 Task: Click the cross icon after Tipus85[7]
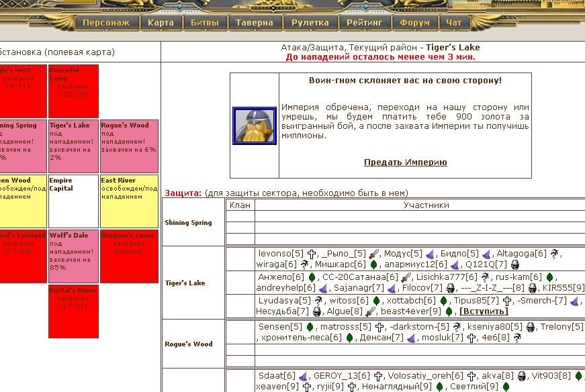point(507,301)
